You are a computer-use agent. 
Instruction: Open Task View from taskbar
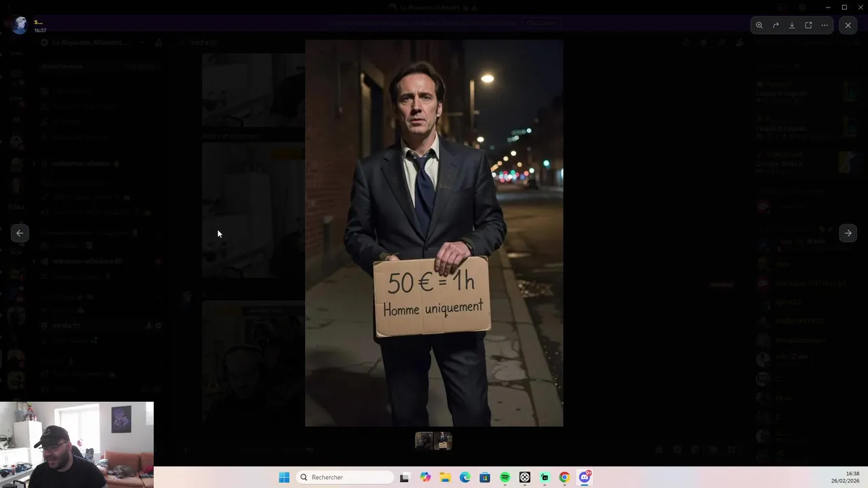pos(404,477)
